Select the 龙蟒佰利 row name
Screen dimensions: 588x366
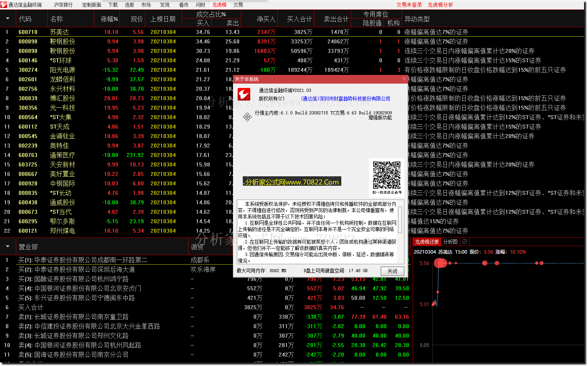click(62, 79)
